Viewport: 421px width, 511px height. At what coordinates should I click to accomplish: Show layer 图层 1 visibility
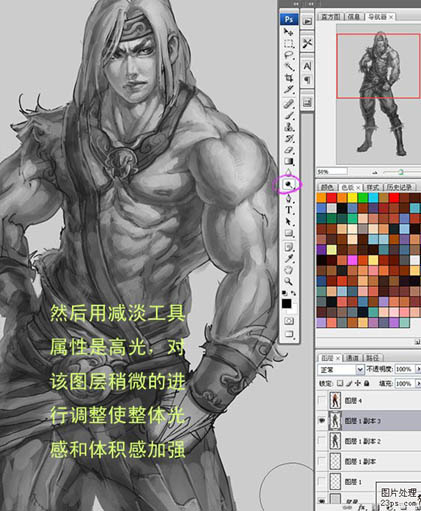(322, 482)
